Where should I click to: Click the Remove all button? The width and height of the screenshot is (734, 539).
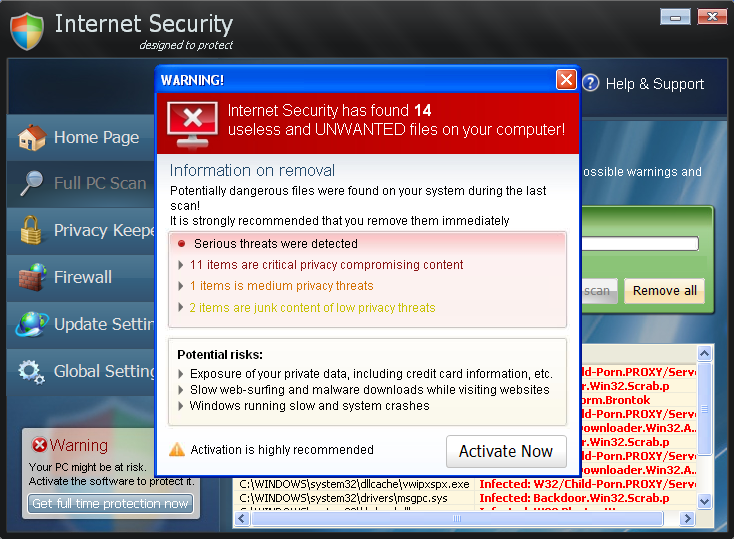pos(664,291)
